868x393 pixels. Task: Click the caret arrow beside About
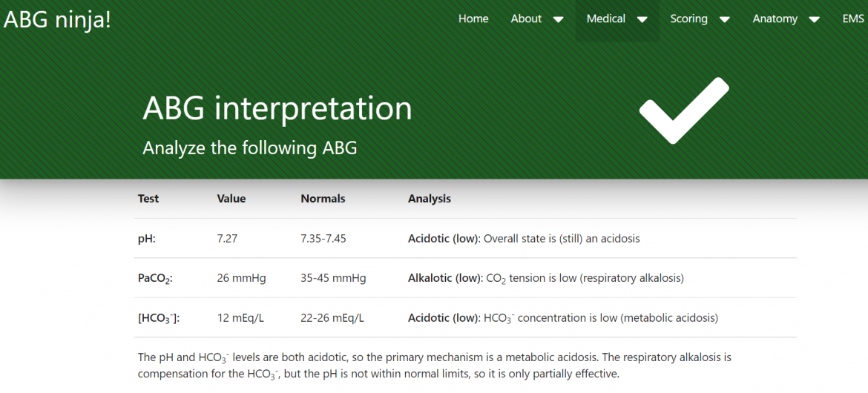coord(558,20)
